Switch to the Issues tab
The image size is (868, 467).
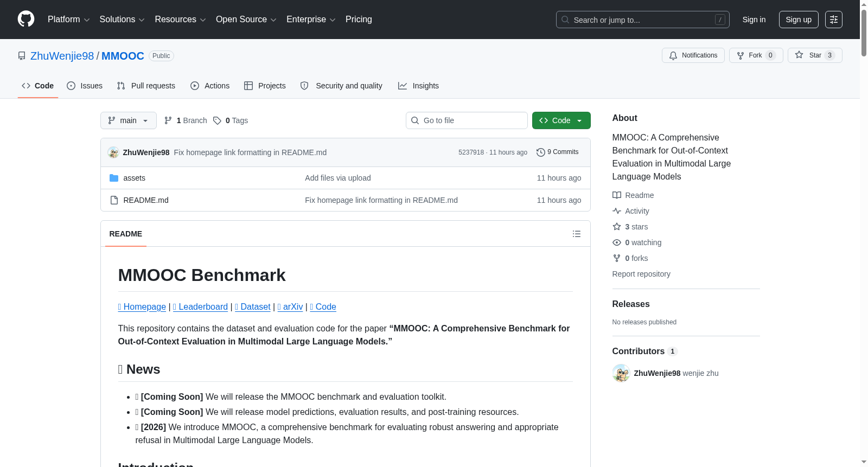pyautogui.click(x=85, y=86)
